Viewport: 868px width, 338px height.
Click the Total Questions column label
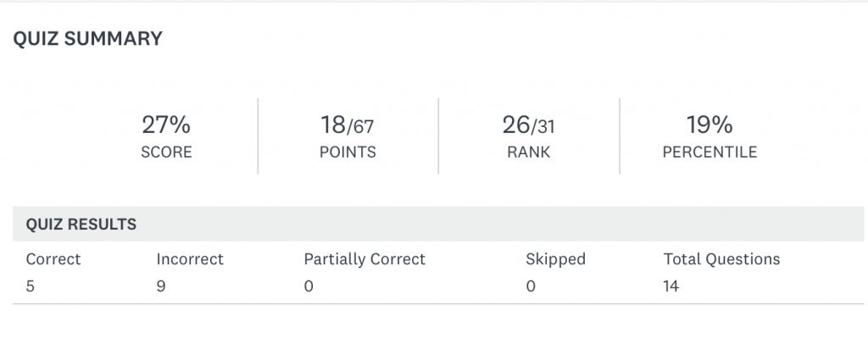coord(722,259)
